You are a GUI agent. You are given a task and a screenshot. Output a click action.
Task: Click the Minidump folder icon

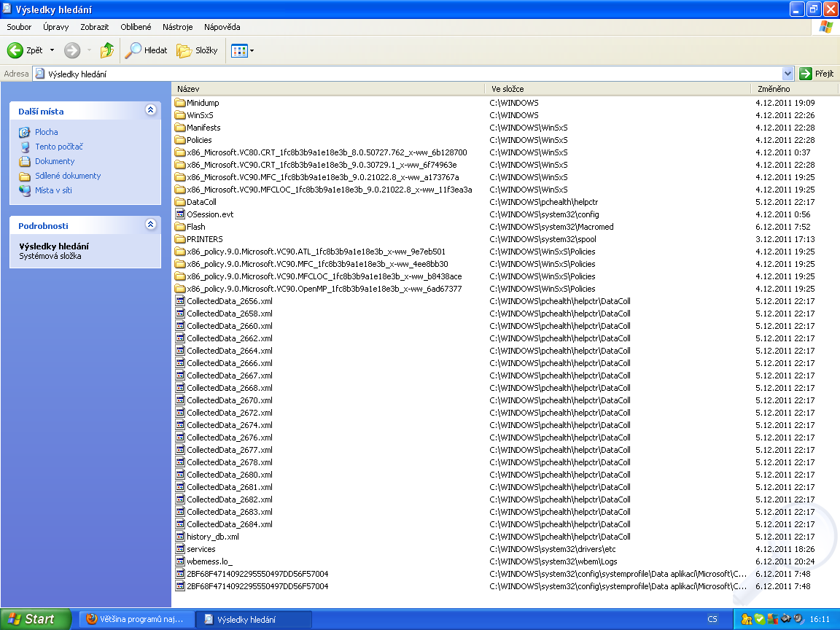tap(181, 103)
